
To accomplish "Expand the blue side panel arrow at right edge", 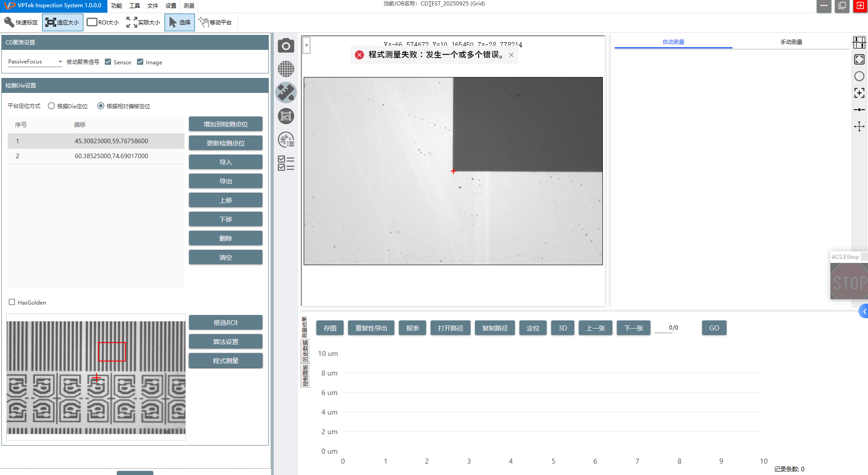I will 864,311.
